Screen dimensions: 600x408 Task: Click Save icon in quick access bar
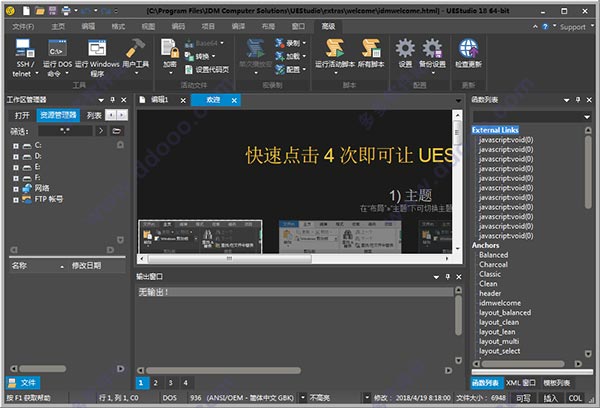point(52,11)
